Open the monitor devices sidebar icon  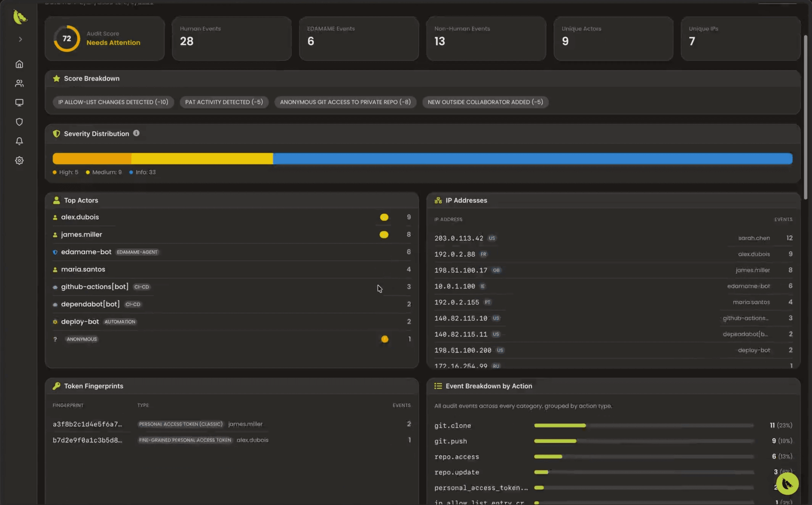[19, 102]
